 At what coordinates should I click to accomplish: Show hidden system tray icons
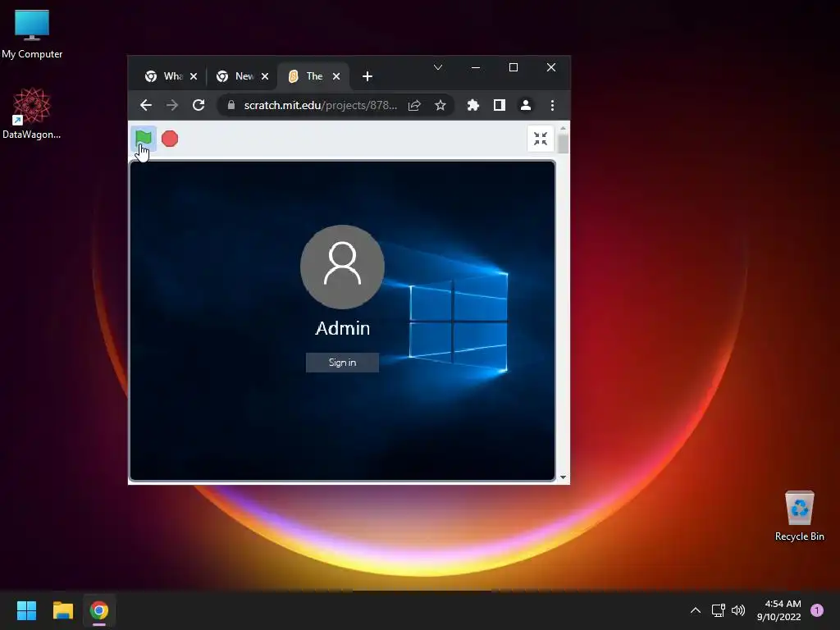[696, 610]
